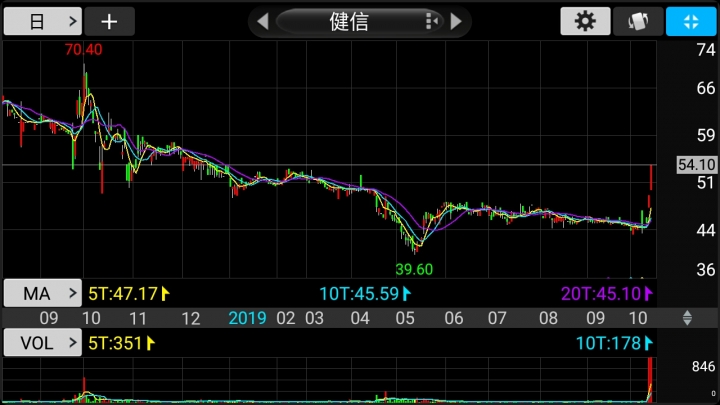This screenshot has height=405, width=720.
Task: Open the 日 period selector
Action: [x=43, y=21]
